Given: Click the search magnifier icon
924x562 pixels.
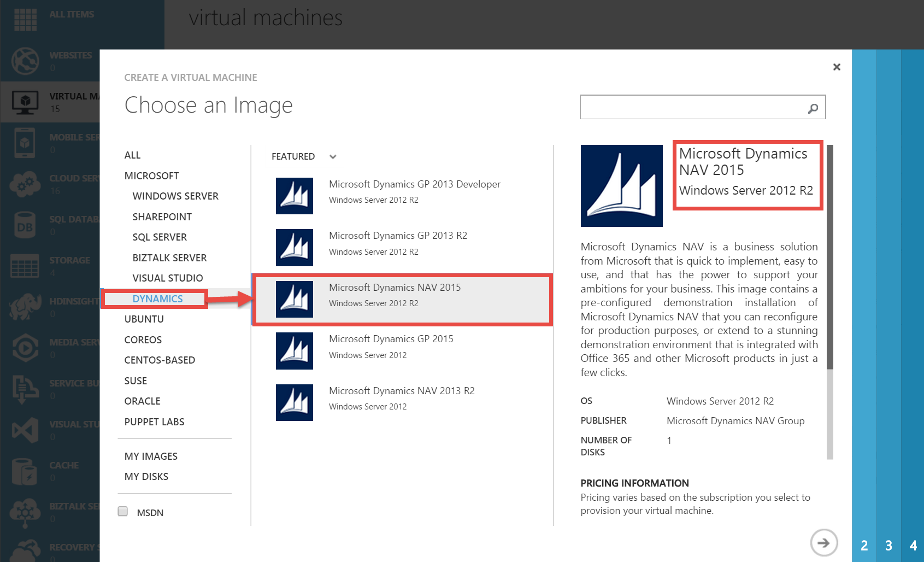Looking at the screenshot, I should (813, 108).
